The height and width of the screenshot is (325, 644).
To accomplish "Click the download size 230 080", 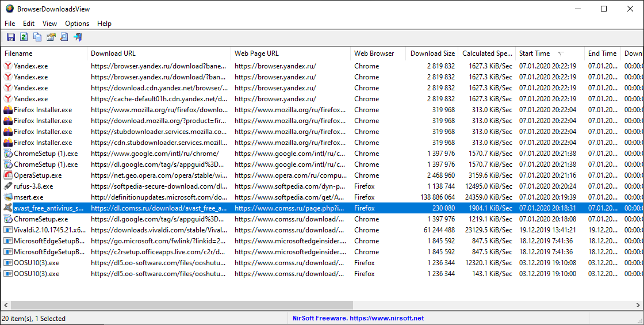I will (443, 208).
